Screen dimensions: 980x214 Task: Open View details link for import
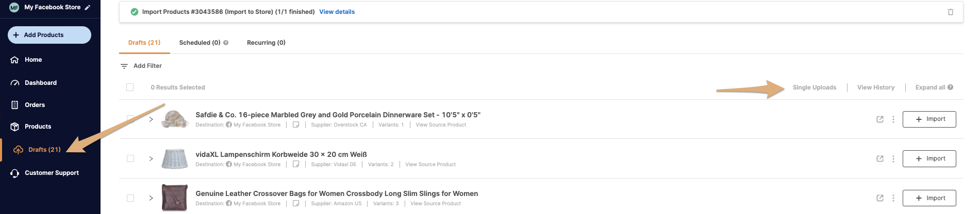pyautogui.click(x=337, y=12)
